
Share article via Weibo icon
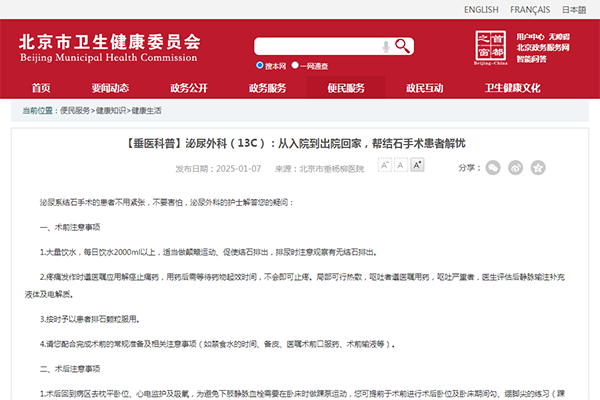tap(514, 169)
